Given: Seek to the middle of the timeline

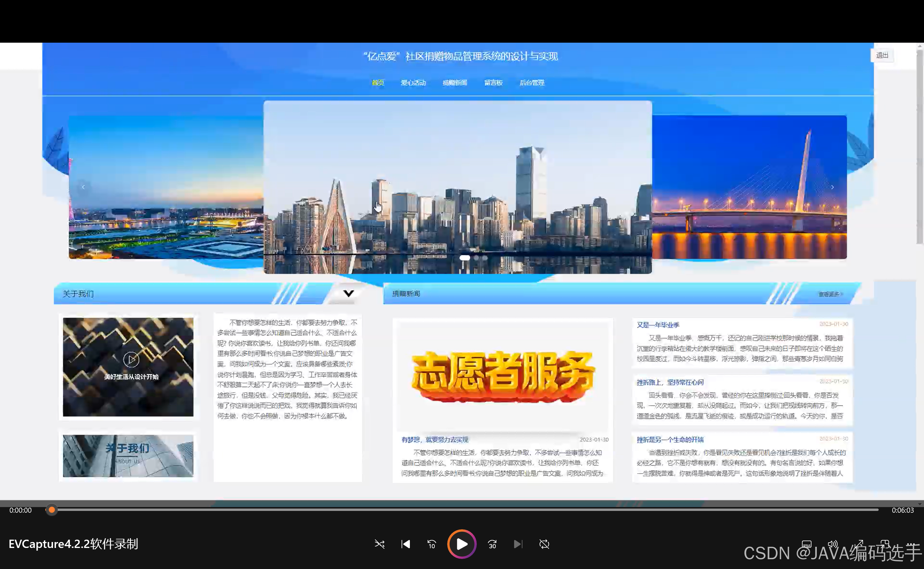Looking at the screenshot, I should coord(462,510).
